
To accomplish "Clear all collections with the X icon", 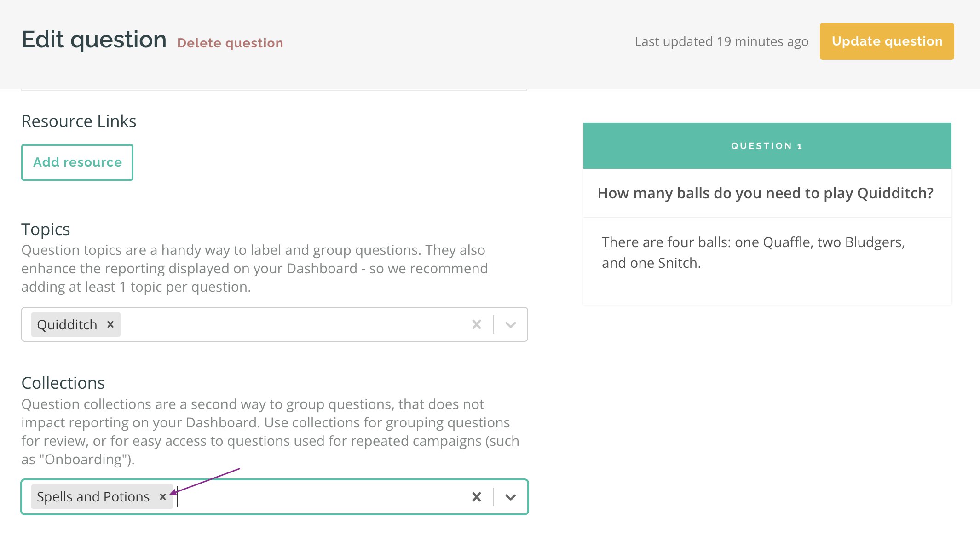I will coord(477,497).
